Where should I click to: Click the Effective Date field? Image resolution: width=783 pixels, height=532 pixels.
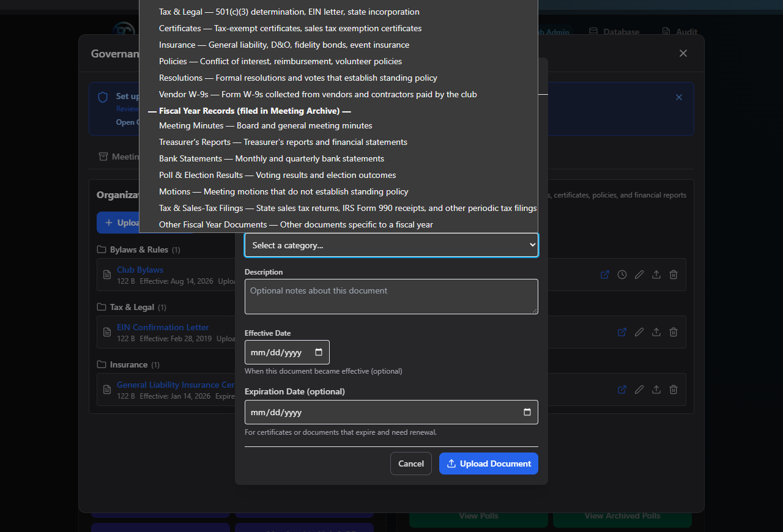tap(287, 352)
